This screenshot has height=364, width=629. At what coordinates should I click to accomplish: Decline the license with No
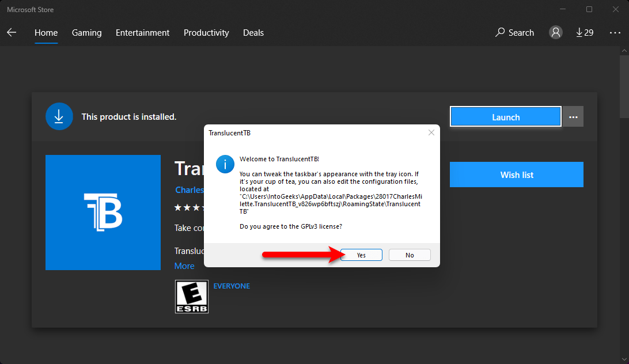[x=410, y=255]
